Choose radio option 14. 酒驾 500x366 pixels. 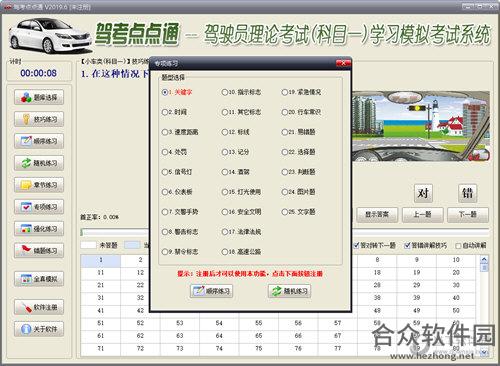pyautogui.click(x=236, y=172)
